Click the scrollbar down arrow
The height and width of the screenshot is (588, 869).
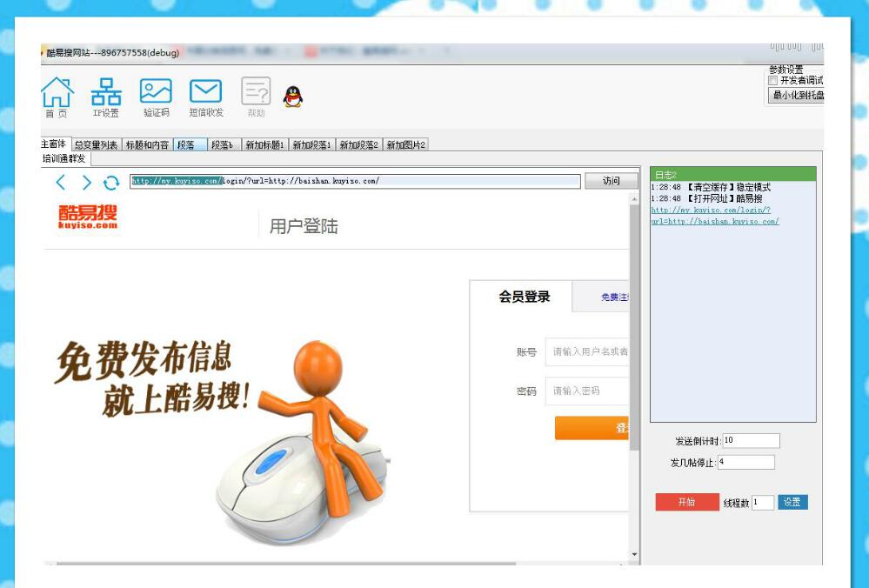634,555
